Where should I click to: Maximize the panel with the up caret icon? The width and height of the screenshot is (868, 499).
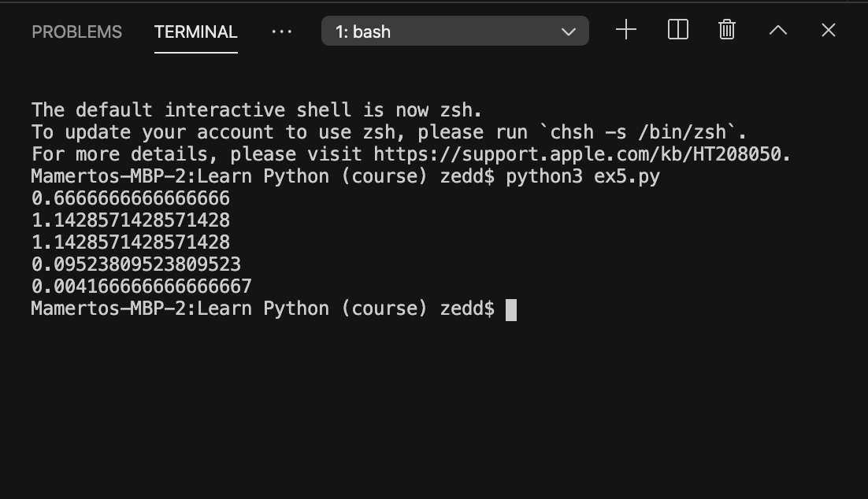click(777, 31)
